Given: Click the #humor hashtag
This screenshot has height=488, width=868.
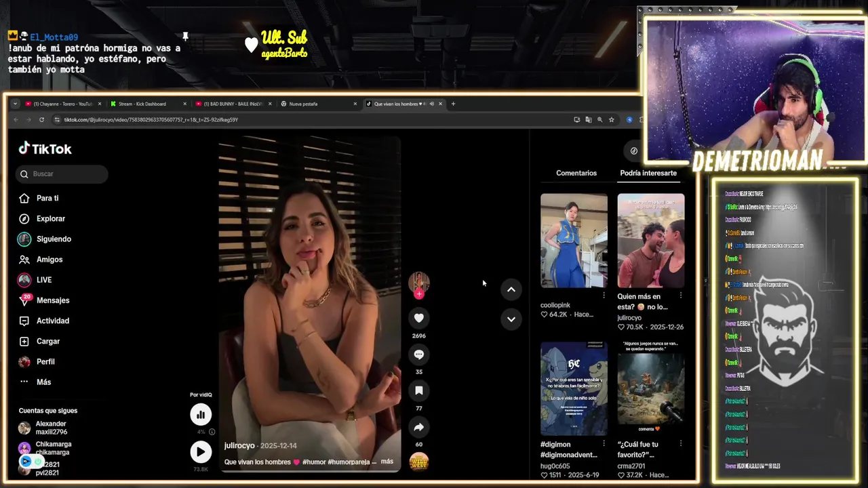Looking at the screenshot, I should (x=314, y=462).
